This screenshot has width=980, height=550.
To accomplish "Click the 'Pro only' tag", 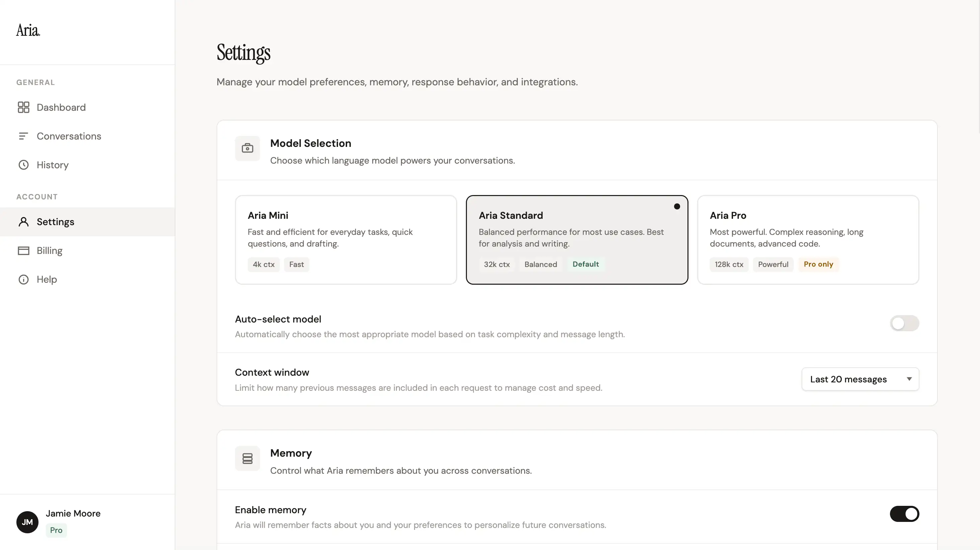I will (x=818, y=264).
